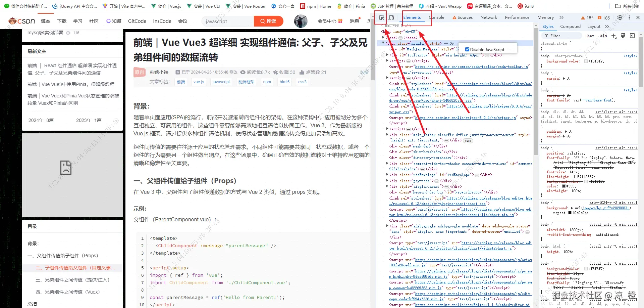Click the broken image placeholder in sidebar
Image resolution: width=644 pixels, height=308 pixels.
(66, 167)
